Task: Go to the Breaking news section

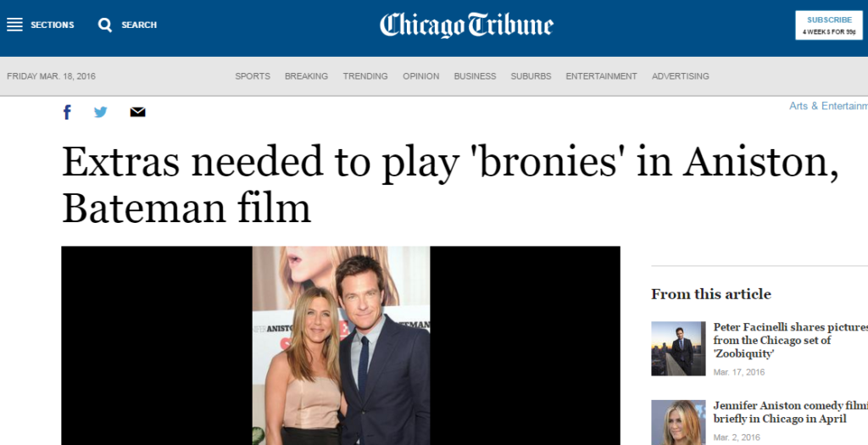Action: point(306,76)
